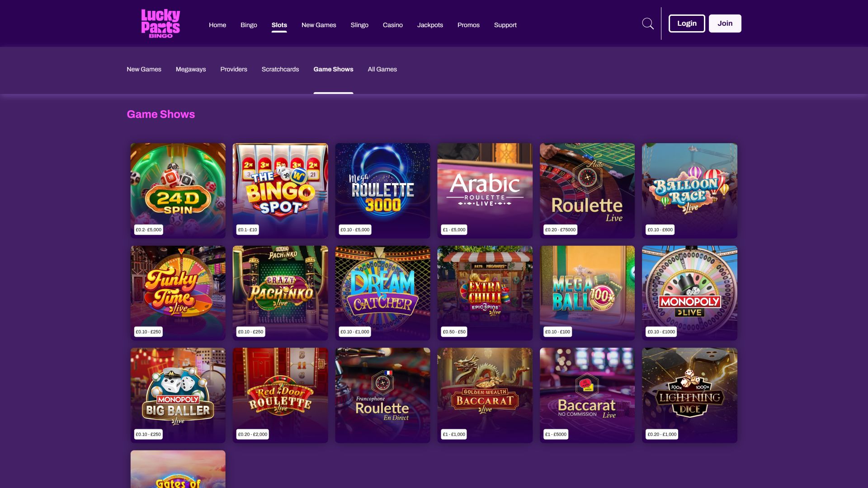Open the Jackpots menu item
Image resolution: width=868 pixels, height=488 pixels.
click(x=430, y=25)
